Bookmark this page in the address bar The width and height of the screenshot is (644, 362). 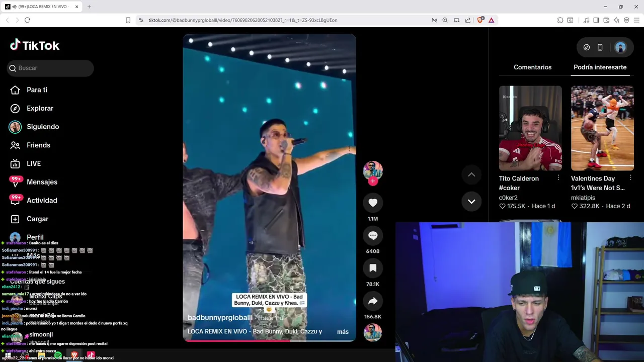(x=128, y=20)
